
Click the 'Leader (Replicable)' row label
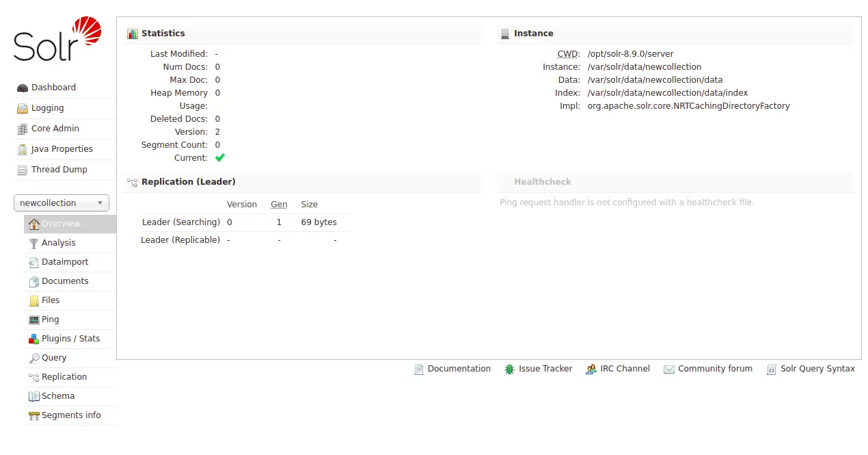[180, 240]
